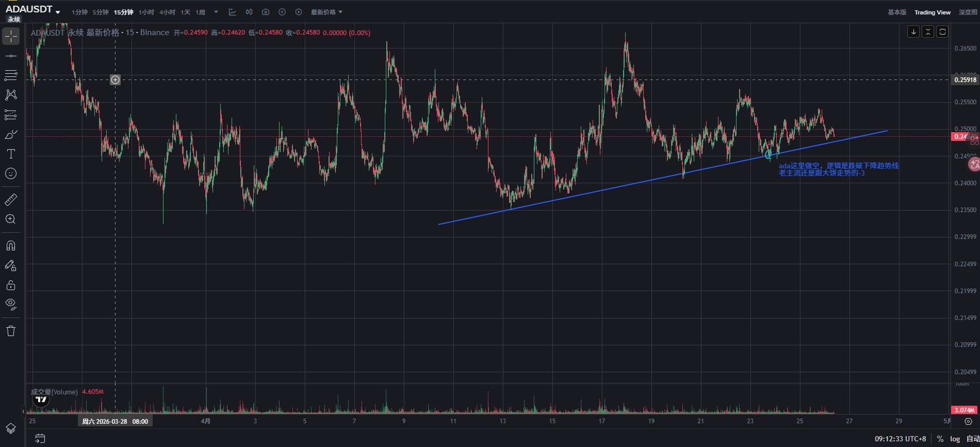Select the Text annotation tool
980x447 pixels.
click(11, 154)
